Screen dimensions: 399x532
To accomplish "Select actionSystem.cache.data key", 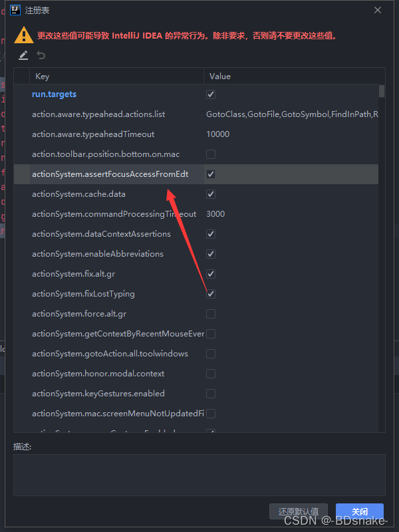I will (78, 194).
